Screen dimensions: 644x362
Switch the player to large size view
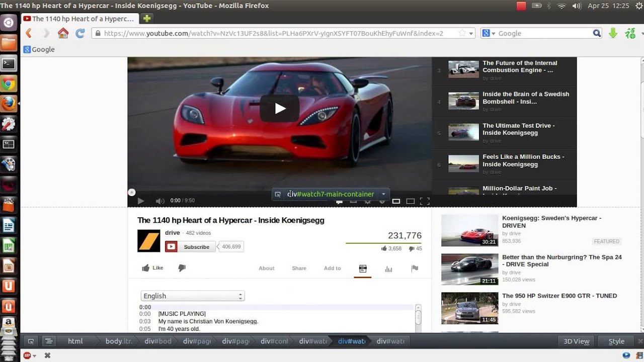(x=411, y=201)
